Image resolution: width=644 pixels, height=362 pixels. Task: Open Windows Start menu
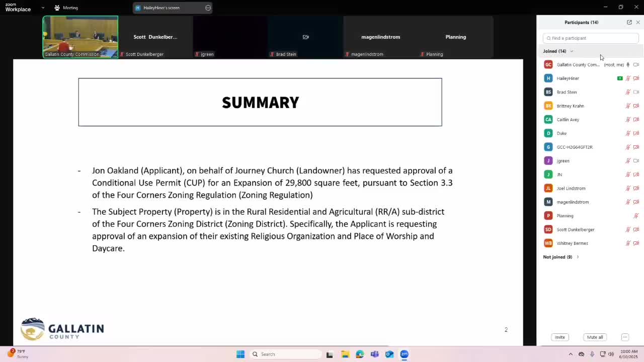(240, 354)
